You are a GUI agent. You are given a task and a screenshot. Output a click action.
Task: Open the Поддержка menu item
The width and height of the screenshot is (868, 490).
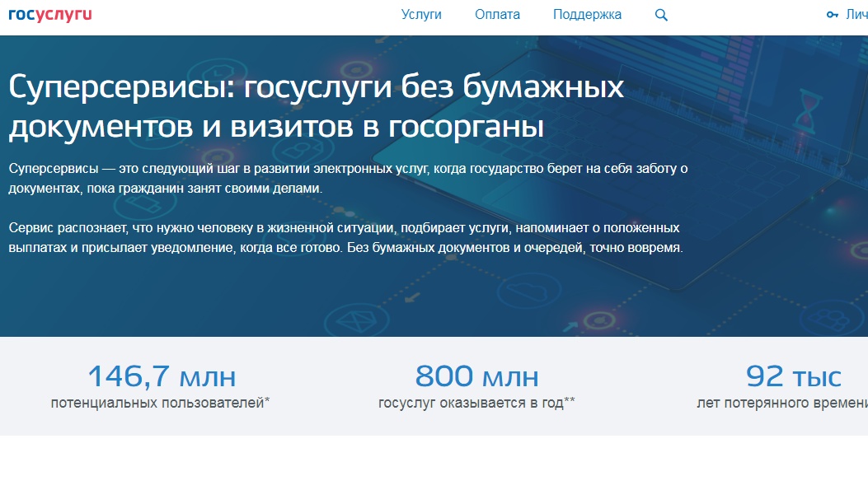coord(587,15)
